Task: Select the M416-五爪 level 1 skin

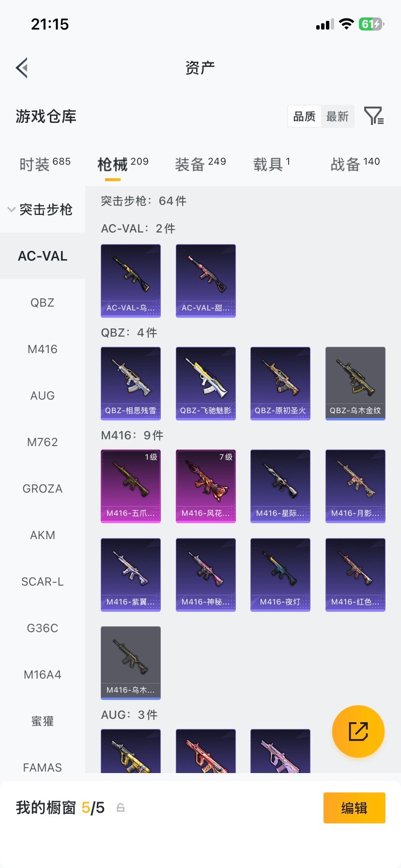Action: tap(131, 486)
